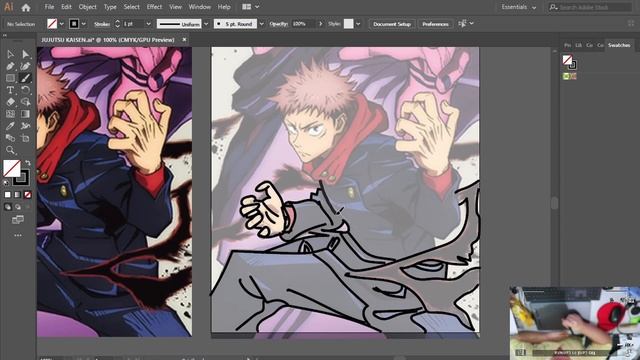The width and height of the screenshot is (640, 360).
Task: Activate the Paintbrush tool
Action: point(25,78)
